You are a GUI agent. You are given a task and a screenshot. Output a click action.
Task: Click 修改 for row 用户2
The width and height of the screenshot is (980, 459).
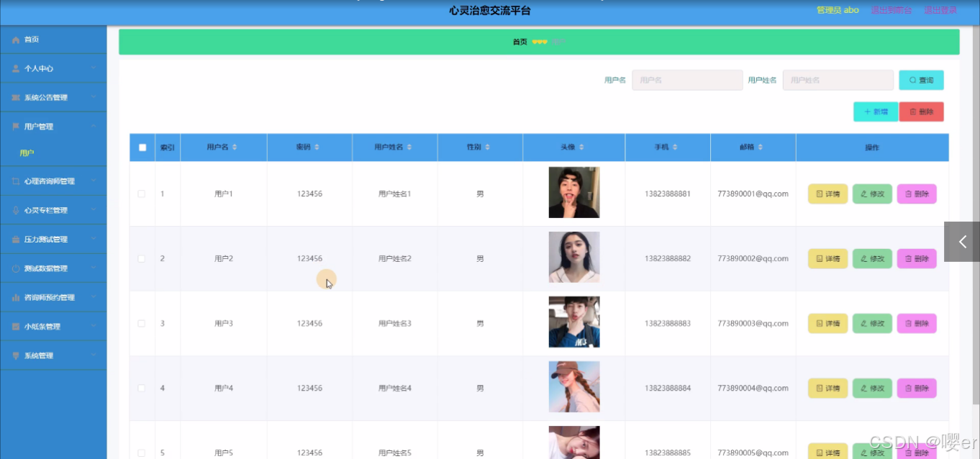tap(872, 259)
